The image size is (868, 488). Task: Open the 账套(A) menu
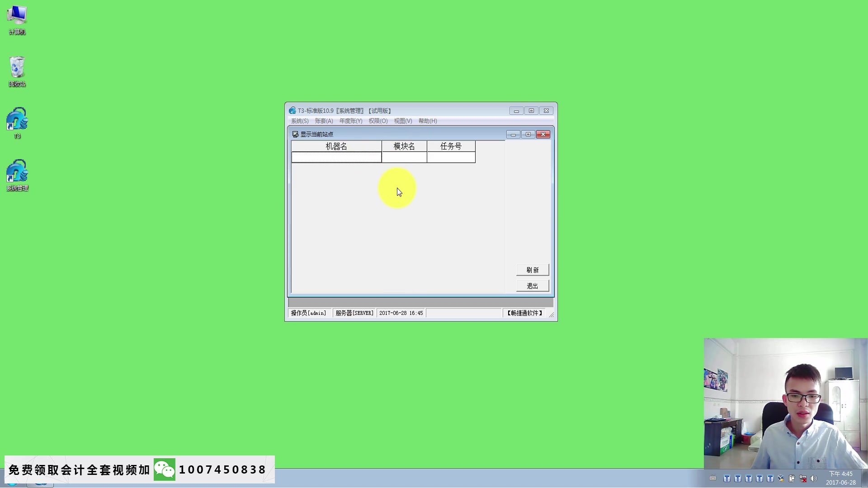[324, 121]
